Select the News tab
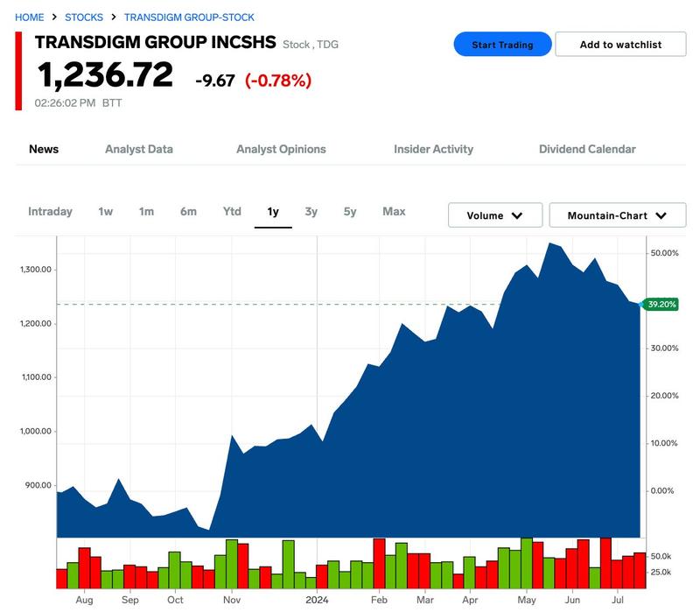 click(x=44, y=149)
